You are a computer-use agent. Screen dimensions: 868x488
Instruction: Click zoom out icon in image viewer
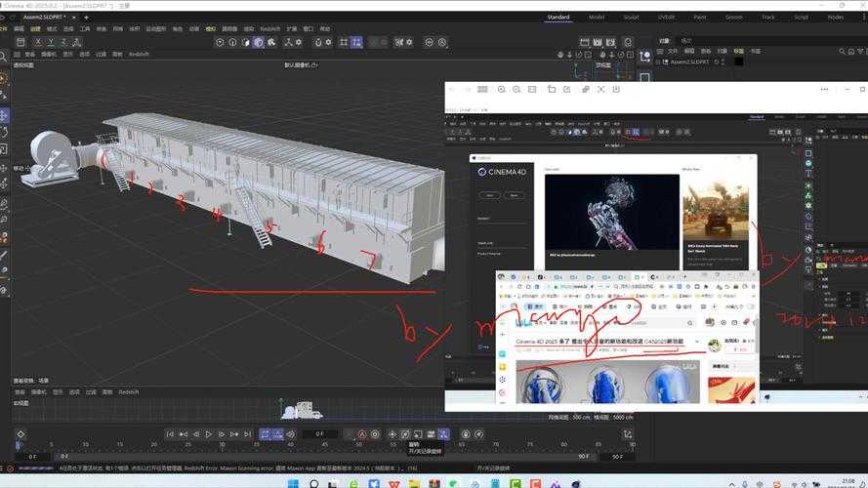point(517,89)
